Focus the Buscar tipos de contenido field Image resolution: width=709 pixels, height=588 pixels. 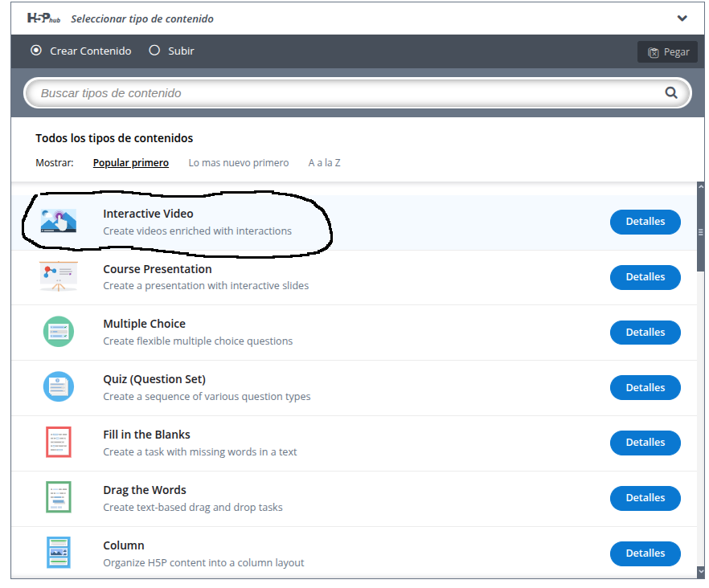point(357,93)
